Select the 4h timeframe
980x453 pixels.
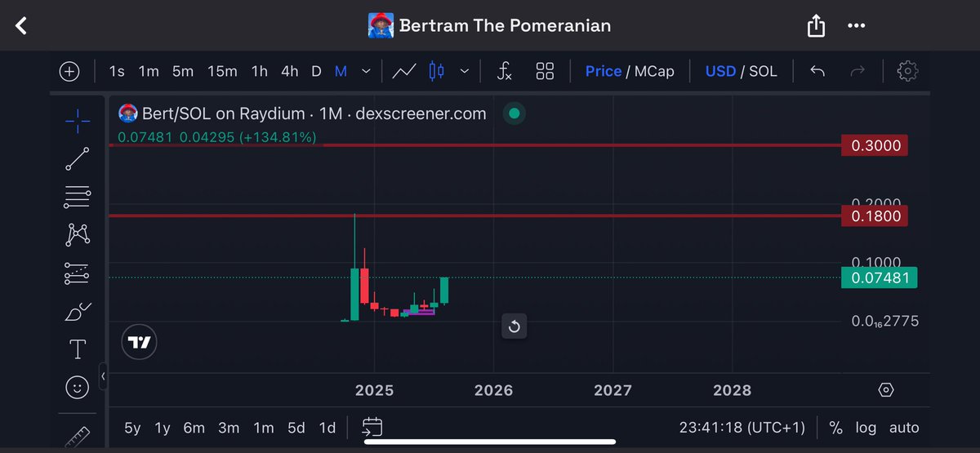[290, 71]
